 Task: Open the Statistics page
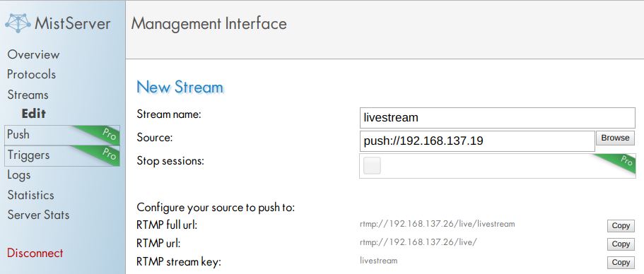[30, 195]
